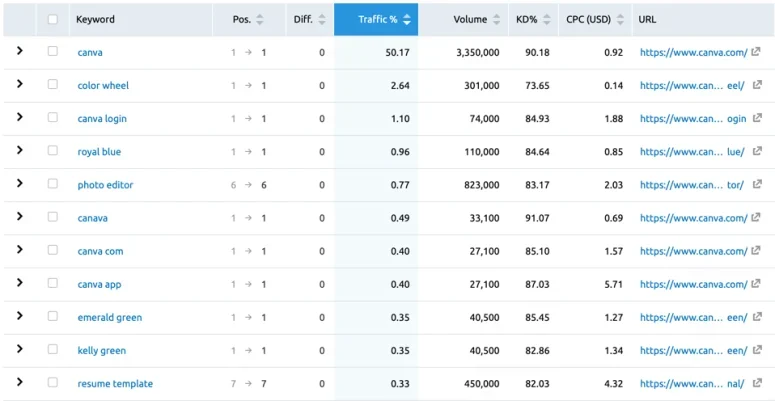775x401 pixels.
Task: Open the canva app URL link
Action: pos(693,284)
